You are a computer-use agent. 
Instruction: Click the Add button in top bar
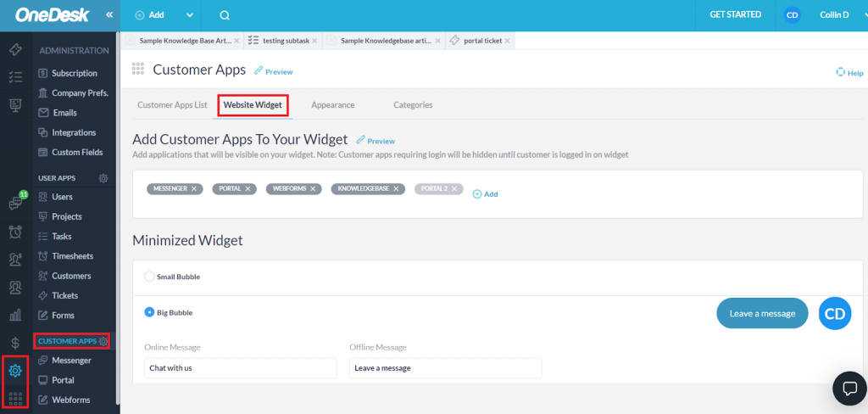click(150, 15)
